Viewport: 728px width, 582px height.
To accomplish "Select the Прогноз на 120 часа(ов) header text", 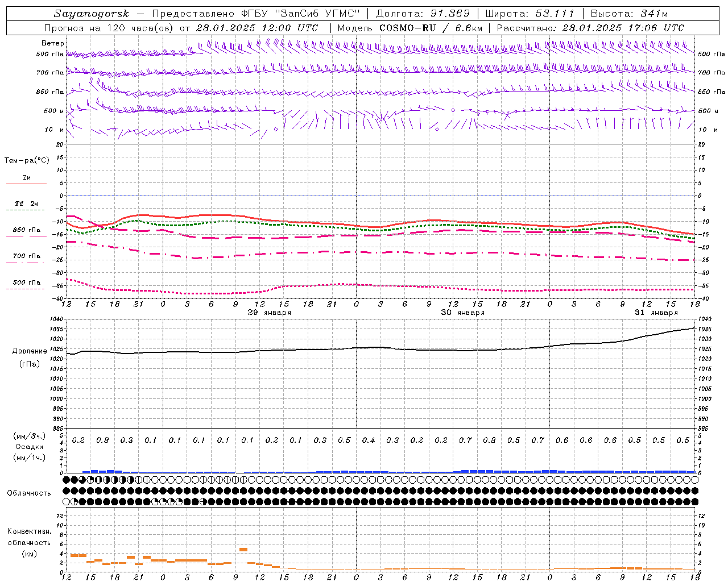I will (x=108, y=28).
